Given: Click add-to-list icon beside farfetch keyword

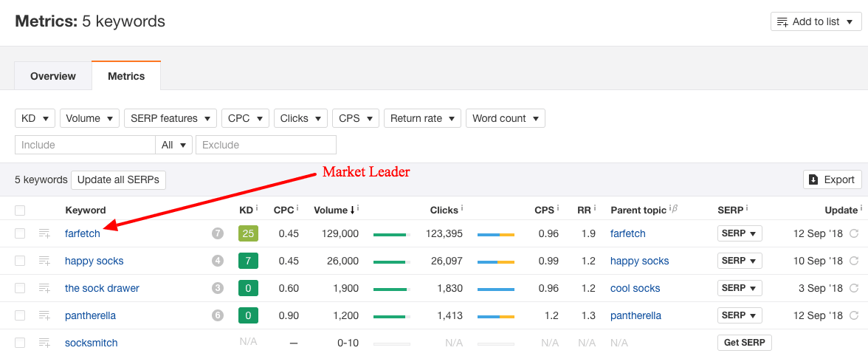Looking at the screenshot, I should click(x=44, y=233).
